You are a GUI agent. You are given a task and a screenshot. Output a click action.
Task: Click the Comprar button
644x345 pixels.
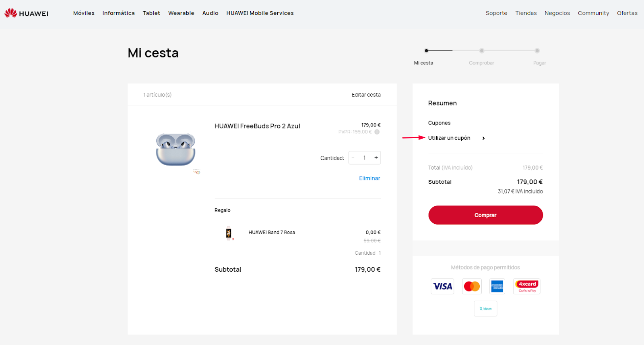click(485, 215)
